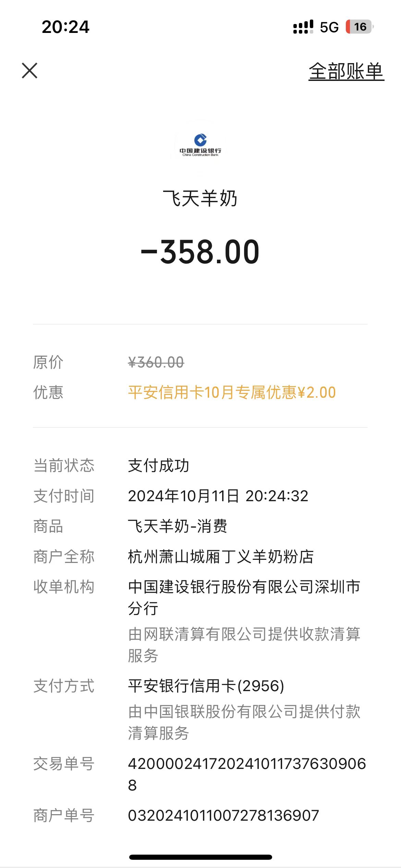Screen dimensions: 401x868
Task: Tap the 支付成功 status value
Action: tap(158, 466)
